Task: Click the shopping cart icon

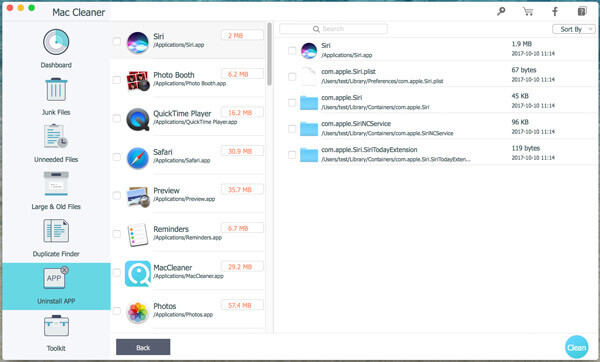Action: pos(528,11)
